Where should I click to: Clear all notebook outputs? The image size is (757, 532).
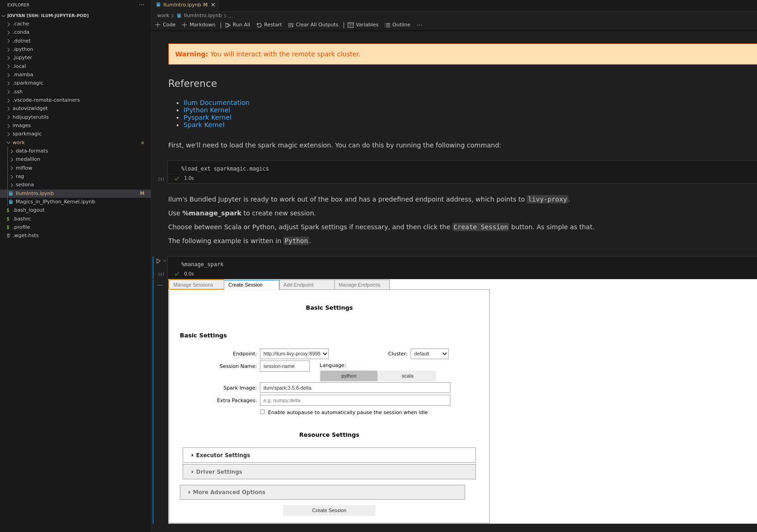click(313, 24)
